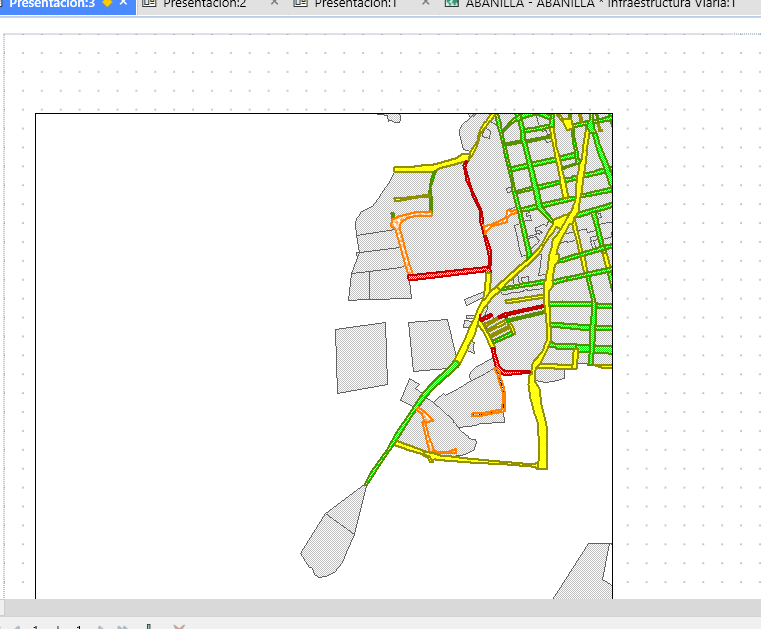Select the gray polygon at road's southwest end

pos(334,532)
